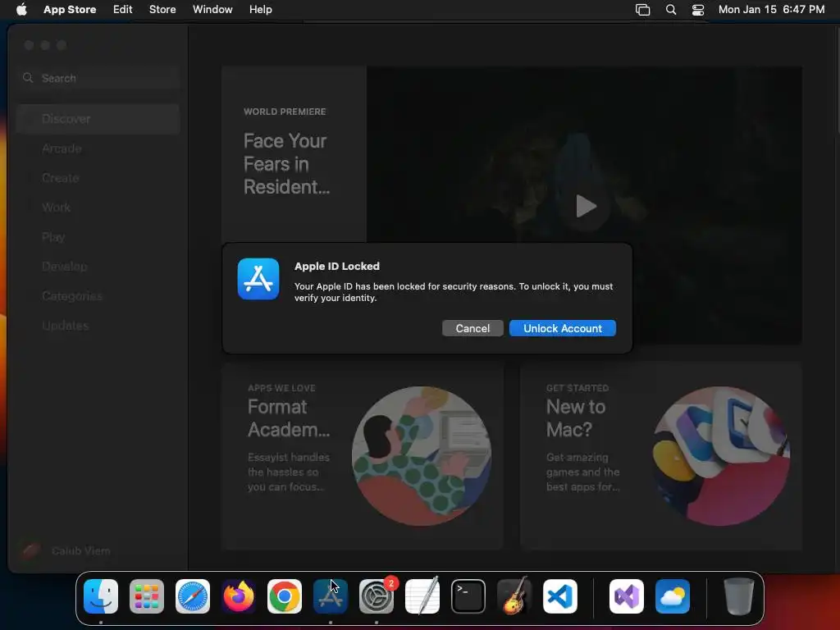Open Stage Manager from the menu bar

pos(642,10)
